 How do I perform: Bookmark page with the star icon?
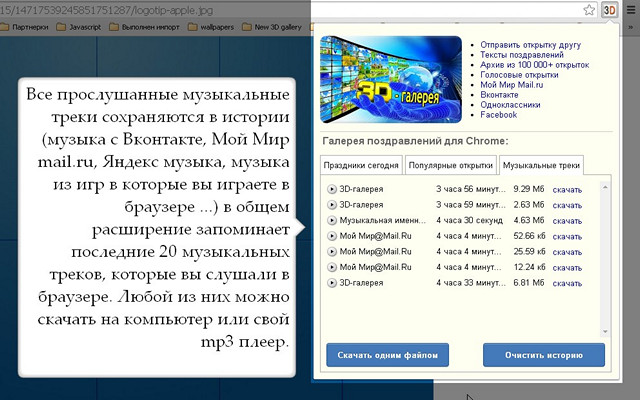591,10
